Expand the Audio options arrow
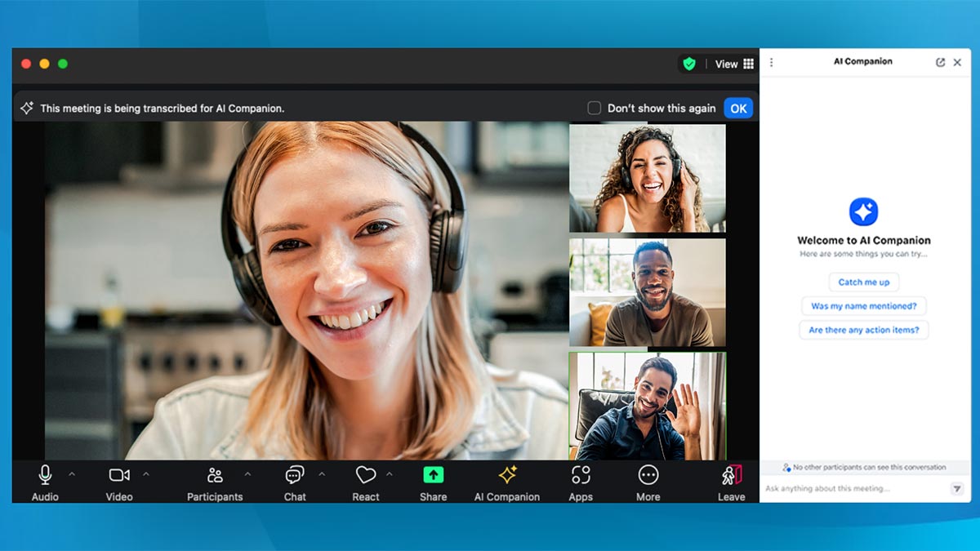The width and height of the screenshot is (980, 551). click(72, 473)
